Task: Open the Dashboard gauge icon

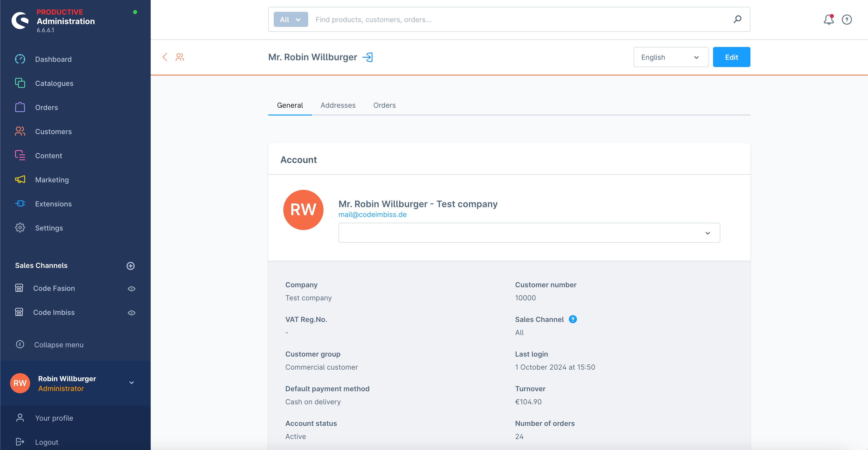Action: (20, 59)
